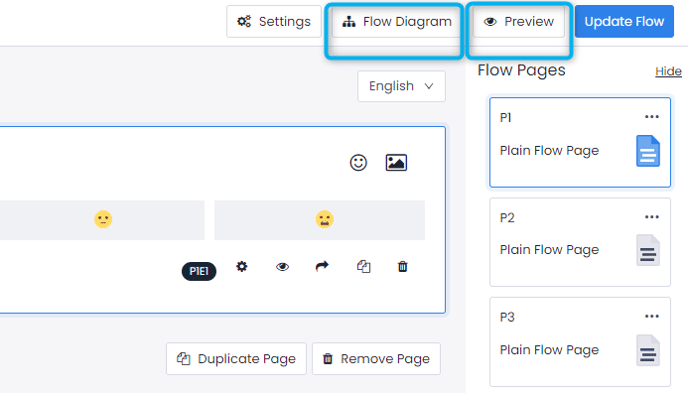Duplicate element using the copy icon

(x=363, y=266)
